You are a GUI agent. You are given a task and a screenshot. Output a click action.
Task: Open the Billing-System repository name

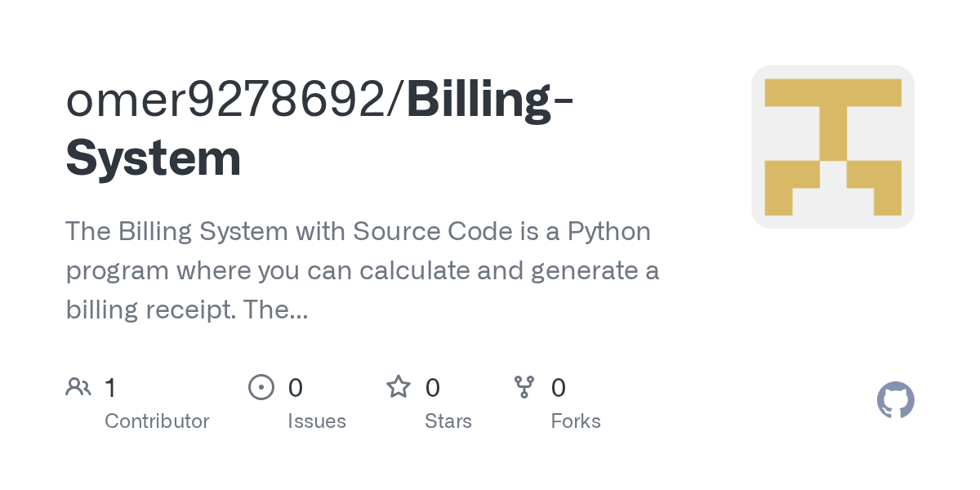318,128
